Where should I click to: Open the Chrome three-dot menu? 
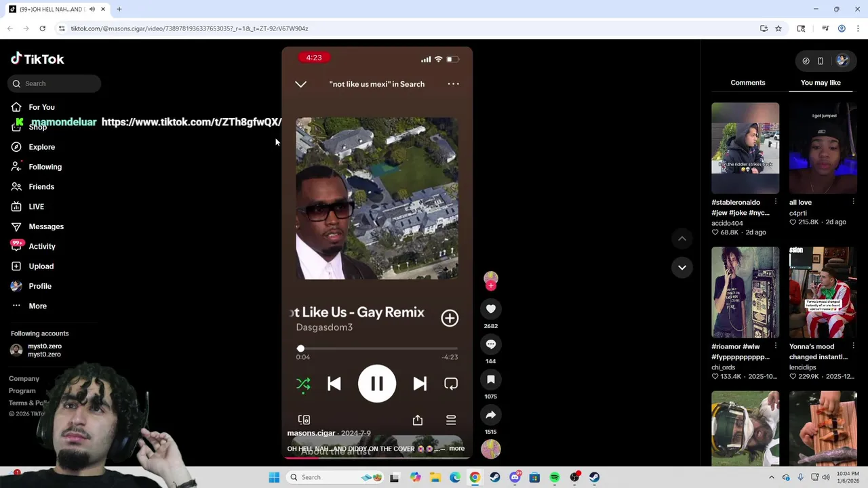pos(858,28)
